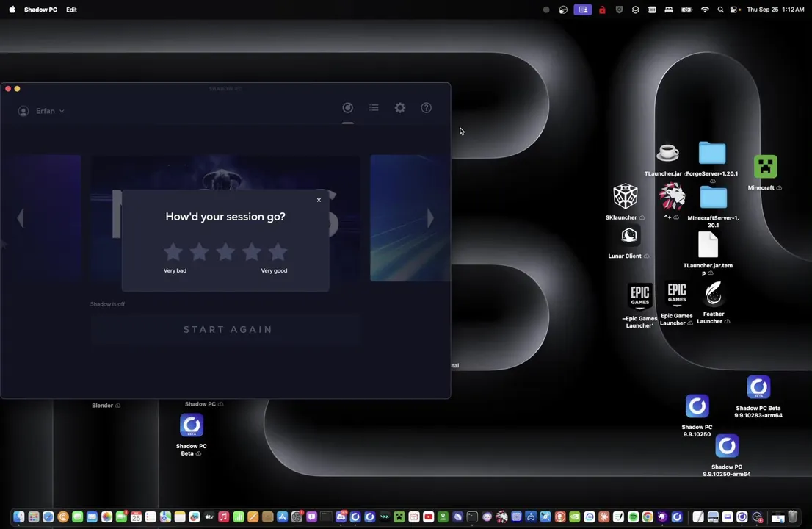Open App Store from the Dock

point(282,517)
